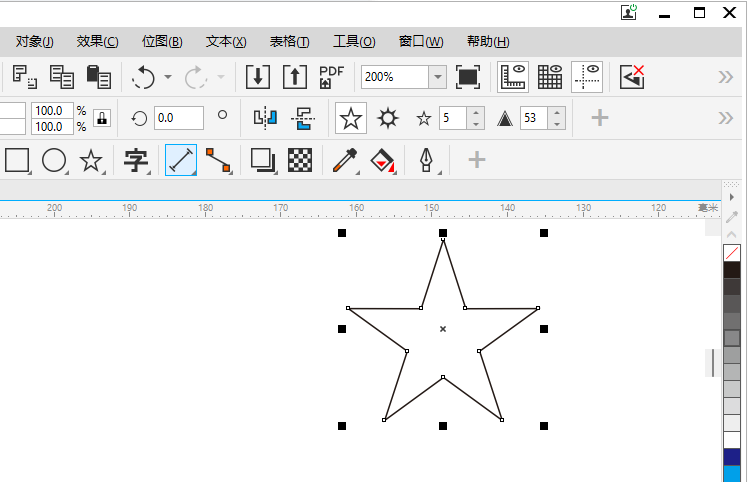The image size is (748, 482).
Task: Click the Export up-arrow icon
Action: 295,77
